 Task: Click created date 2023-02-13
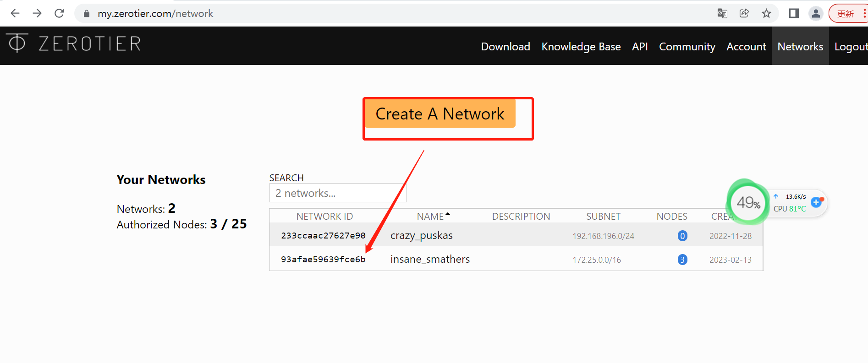coord(731,260)
